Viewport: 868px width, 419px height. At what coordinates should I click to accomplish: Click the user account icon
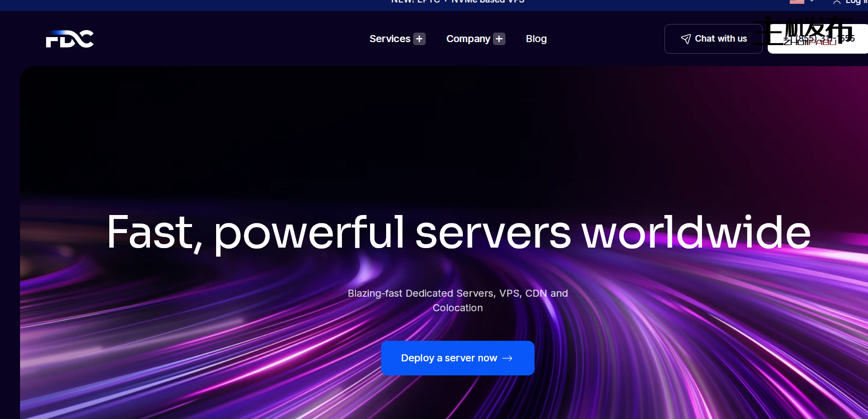tap(836, 3)
